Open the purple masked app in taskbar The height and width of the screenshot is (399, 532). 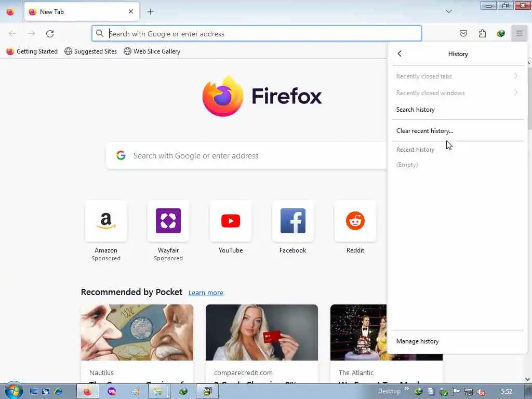(x=112, y=392)
